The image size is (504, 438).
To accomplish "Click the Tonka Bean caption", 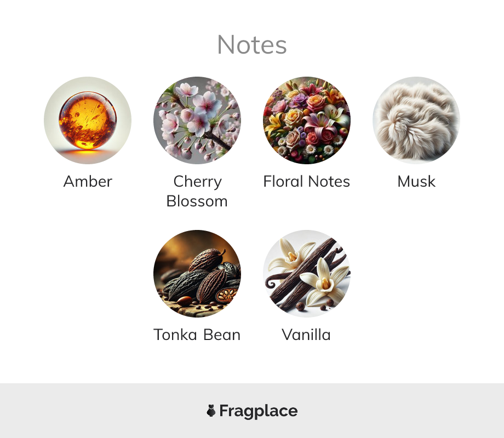I will click(x=197, y=335).
